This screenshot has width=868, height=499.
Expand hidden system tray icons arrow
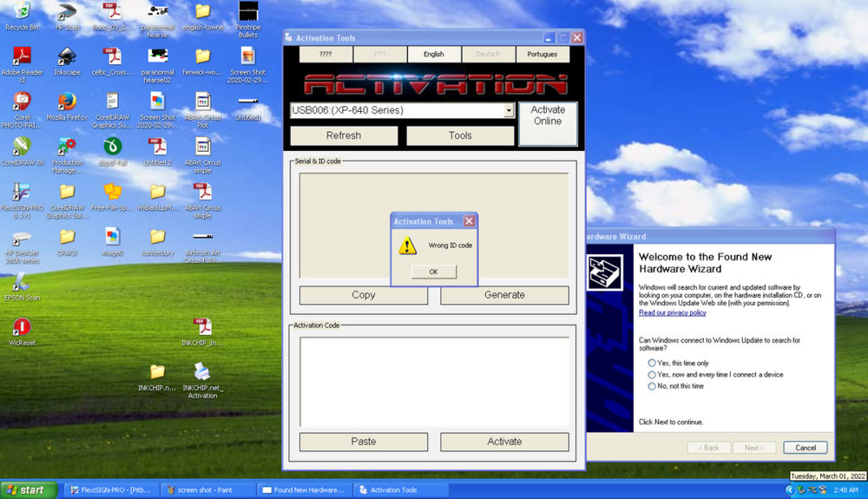coord(790,490)
